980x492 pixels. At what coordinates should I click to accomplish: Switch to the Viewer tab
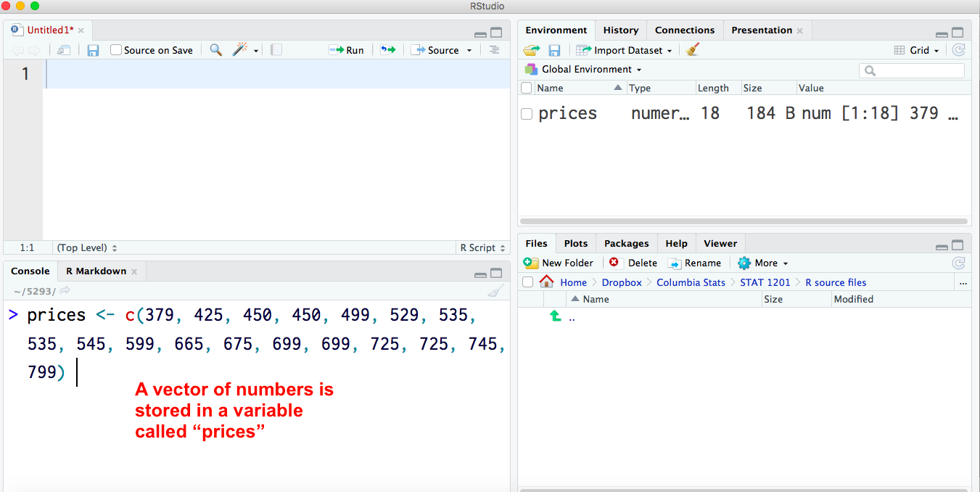[720, 243]
